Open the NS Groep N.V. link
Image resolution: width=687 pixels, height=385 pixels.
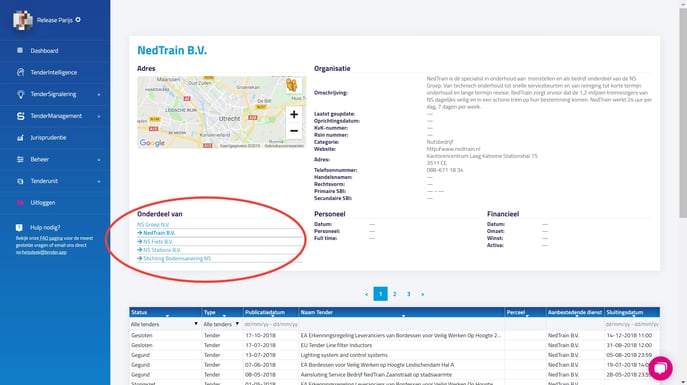153,224
